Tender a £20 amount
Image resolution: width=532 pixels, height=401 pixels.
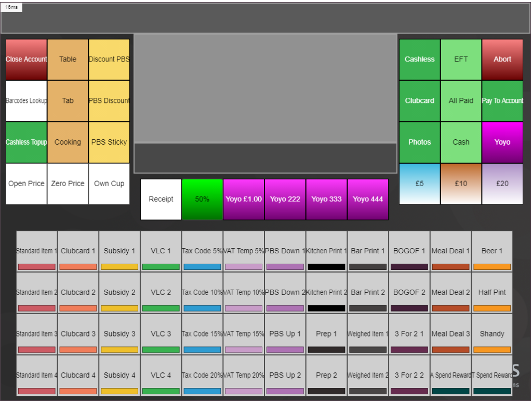coord(502,183)
